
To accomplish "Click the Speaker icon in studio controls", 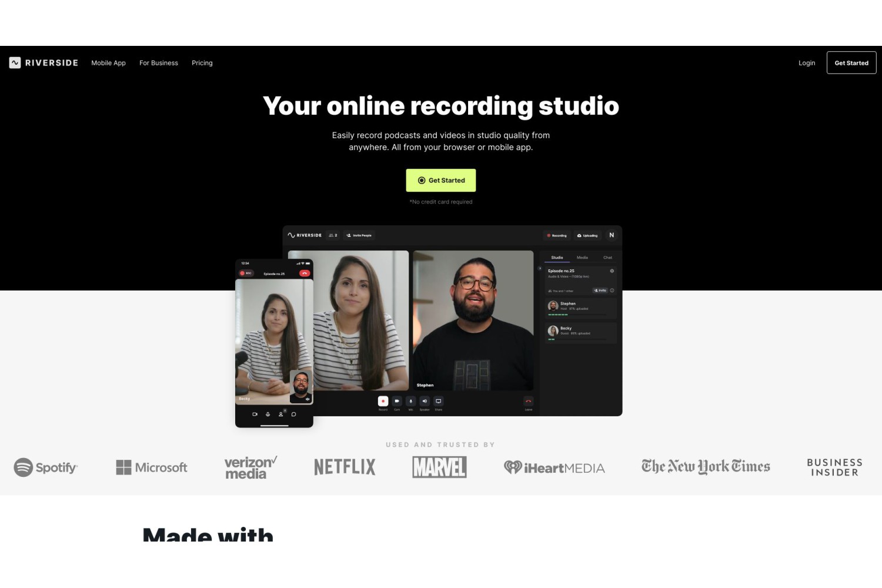I will [425, 401].
